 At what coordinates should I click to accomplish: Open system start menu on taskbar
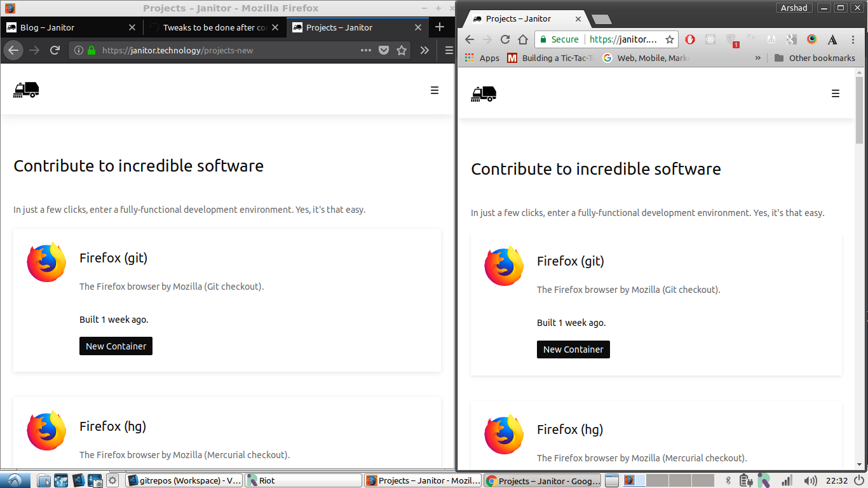coord(15,480)
